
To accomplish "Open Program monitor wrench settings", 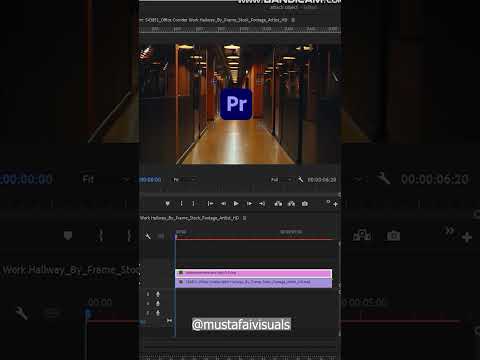I will coord(300,180).
